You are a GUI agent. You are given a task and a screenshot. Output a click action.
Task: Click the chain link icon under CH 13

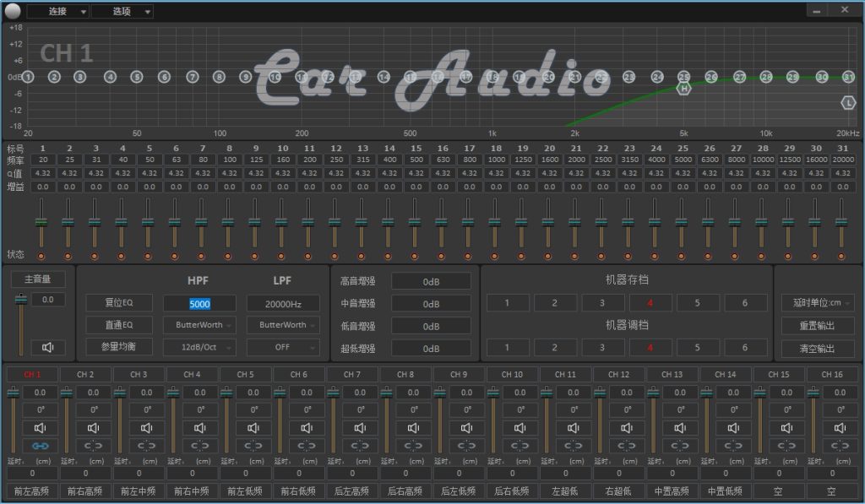(x=681, y=446)
